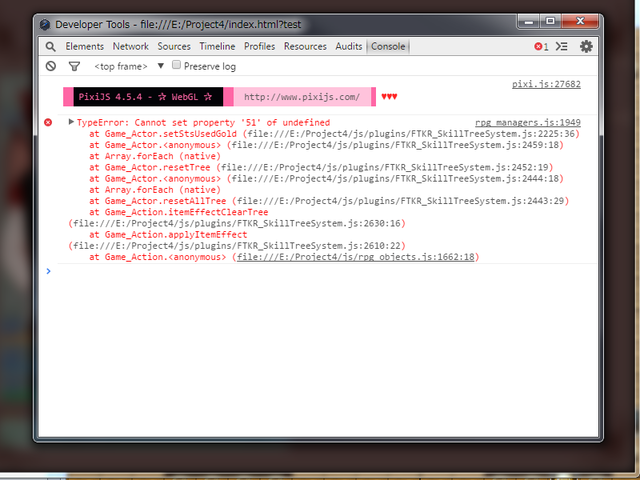Enable the Preserve log checkbox
The image size is (640, 480).
click(176, 65)
